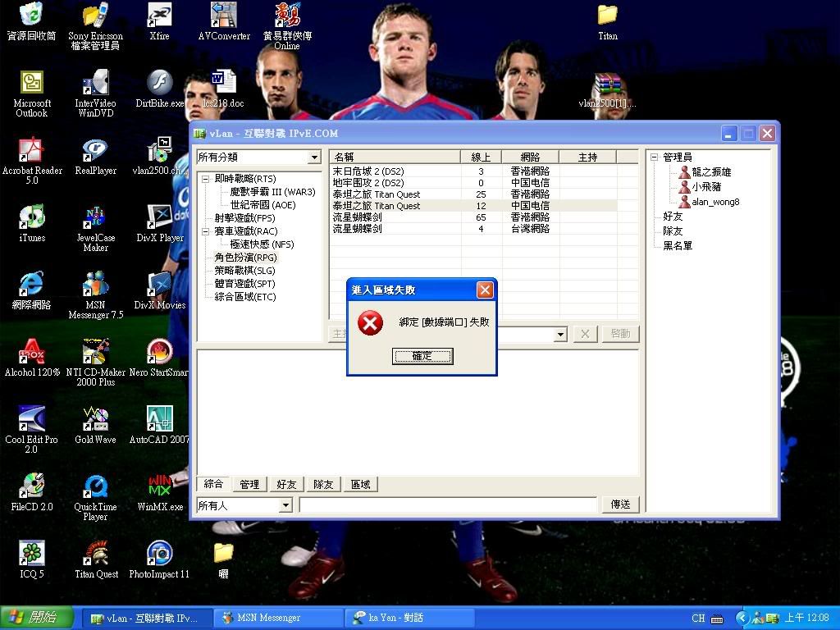Click the 確定 button in error dialog
This screenshot has width=840, height=630.
click(x=422, y=356)
